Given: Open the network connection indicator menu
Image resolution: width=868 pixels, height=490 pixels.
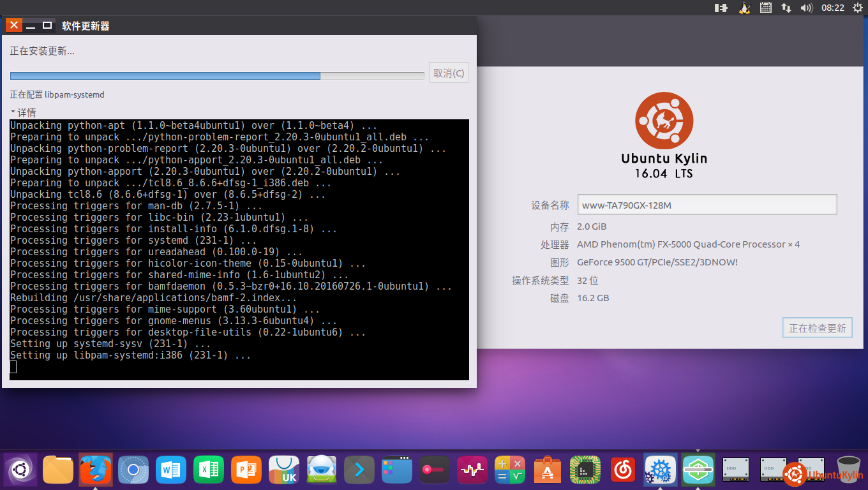Looking at the screenshot, I should 786,8.
